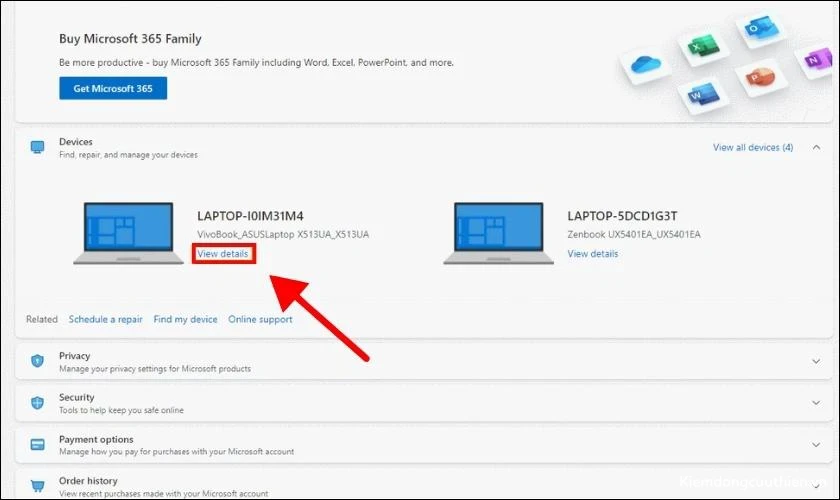840x500 pixels.
Task: Click the Order history heading
Action: click(x=88, y=481)
